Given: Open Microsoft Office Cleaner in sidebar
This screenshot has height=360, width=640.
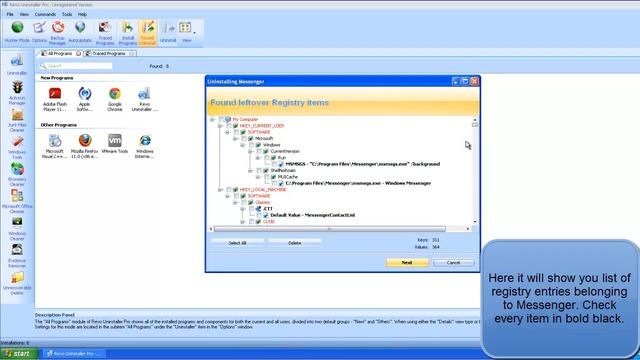Looking at the screenshot, I should (17, 201).
